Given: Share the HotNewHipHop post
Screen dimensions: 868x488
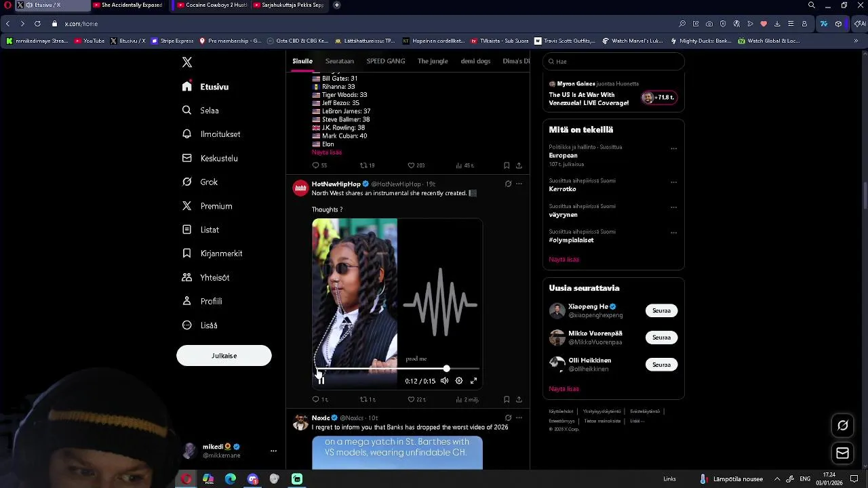Looking at the screenshot, I should 519,400.
